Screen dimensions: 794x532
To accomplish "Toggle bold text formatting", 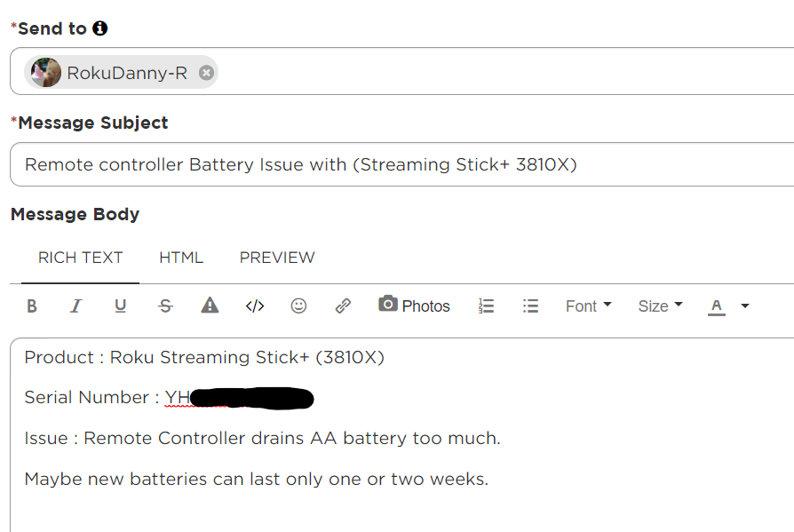I will (32, 306).
